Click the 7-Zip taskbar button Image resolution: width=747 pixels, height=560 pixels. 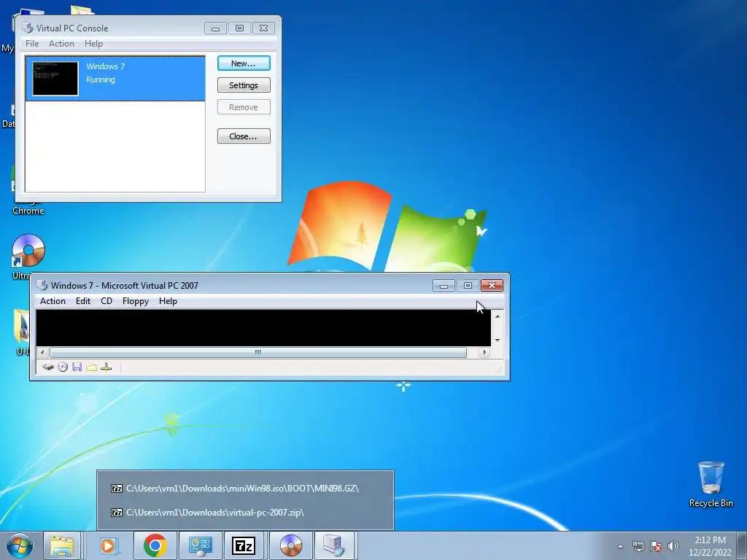(x=244, y=545)
